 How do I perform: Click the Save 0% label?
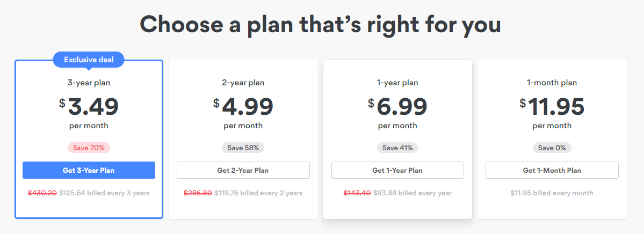tap(552, 148)
